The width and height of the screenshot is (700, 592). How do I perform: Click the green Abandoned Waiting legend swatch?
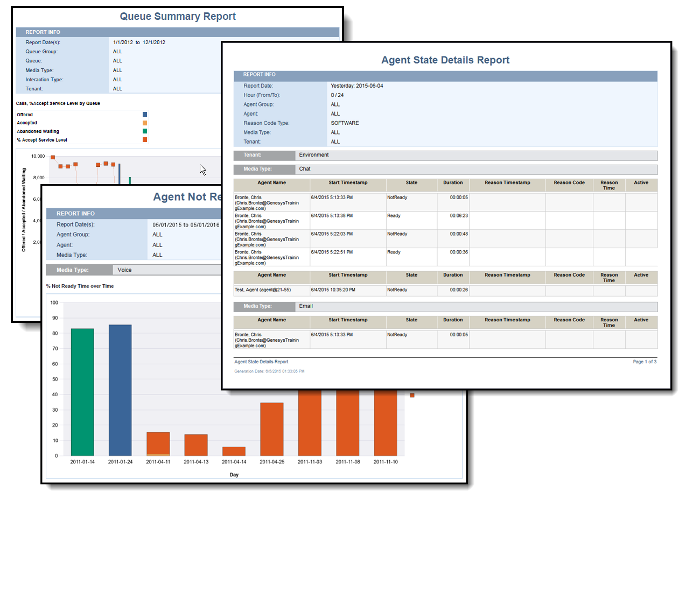pyautogui.click(x=145, y=131)
